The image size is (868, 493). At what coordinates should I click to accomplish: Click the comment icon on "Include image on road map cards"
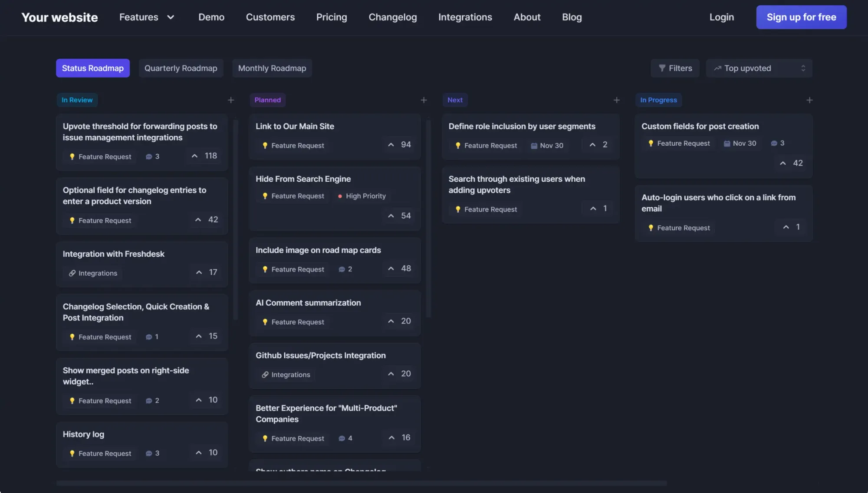(x=342, y=269)
